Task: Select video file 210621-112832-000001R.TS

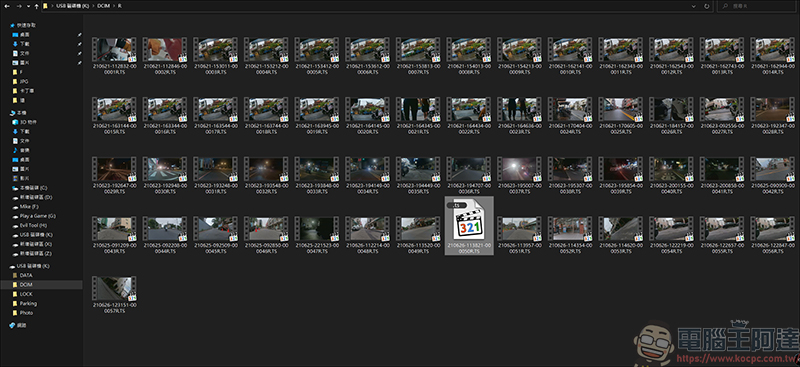Action: [x=114, y=56]
